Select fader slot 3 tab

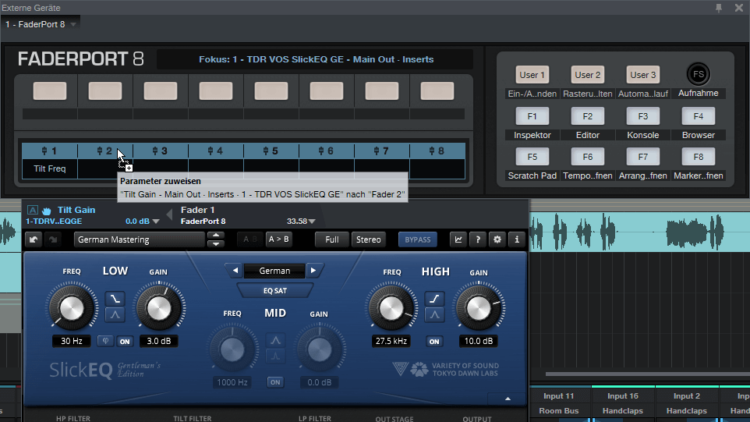point(160,151)
